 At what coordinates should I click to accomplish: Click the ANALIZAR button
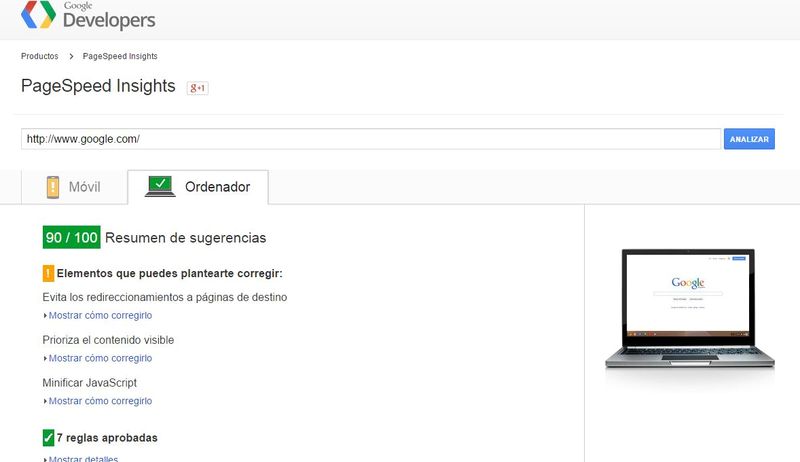(x=749, y=139)
